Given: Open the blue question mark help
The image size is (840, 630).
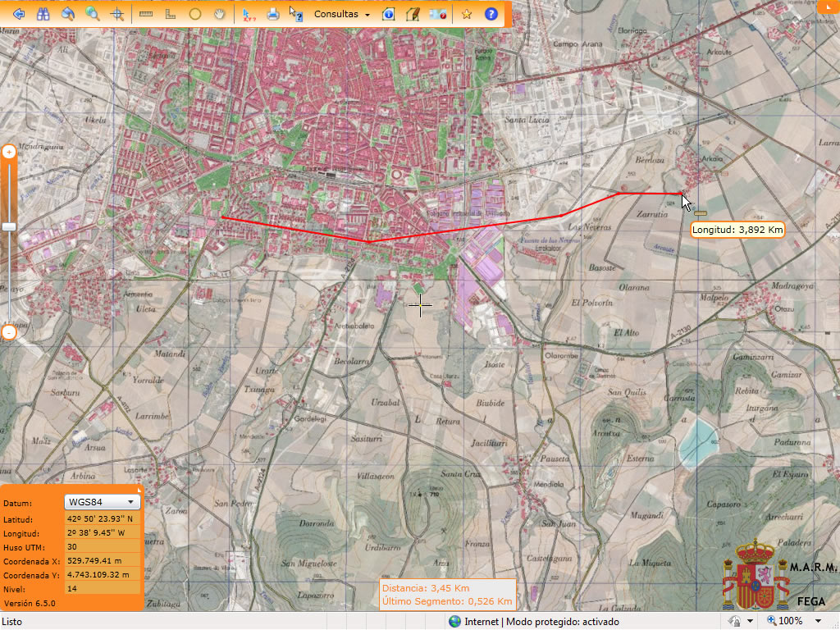Looking at the screenshot, I should 491,14.
